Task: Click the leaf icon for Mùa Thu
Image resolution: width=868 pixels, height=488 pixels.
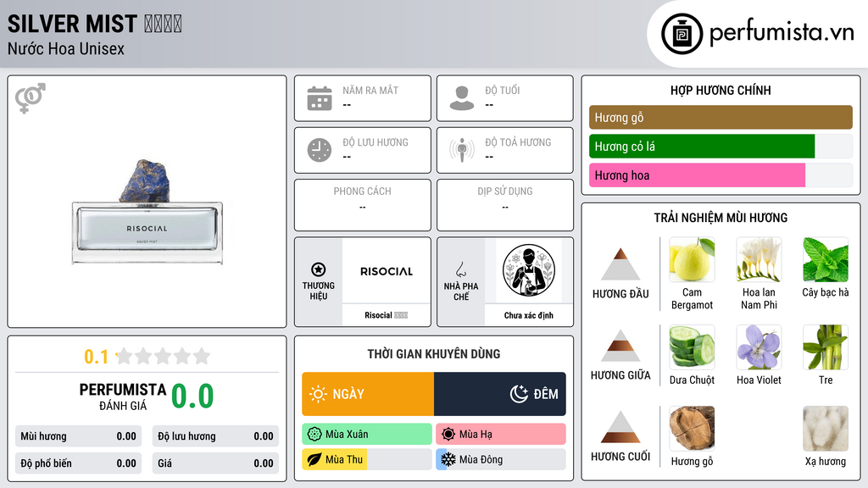Action: pos(314,459)
